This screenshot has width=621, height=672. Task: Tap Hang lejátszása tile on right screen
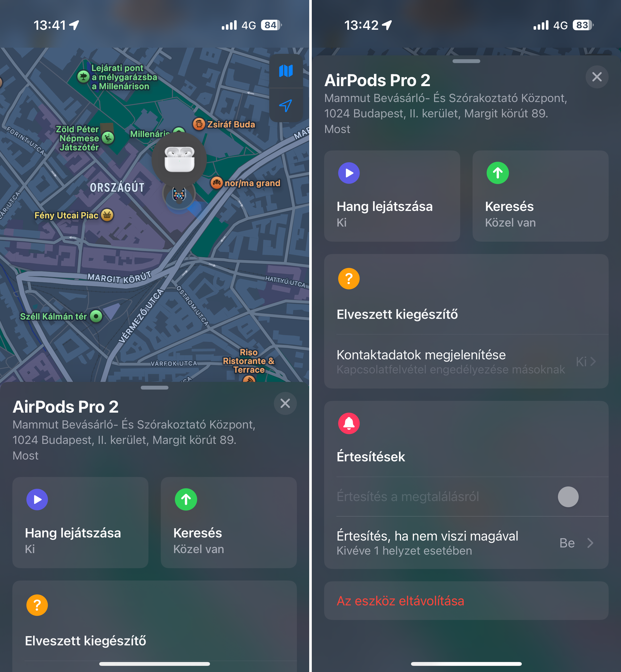(x=392, y=196)
